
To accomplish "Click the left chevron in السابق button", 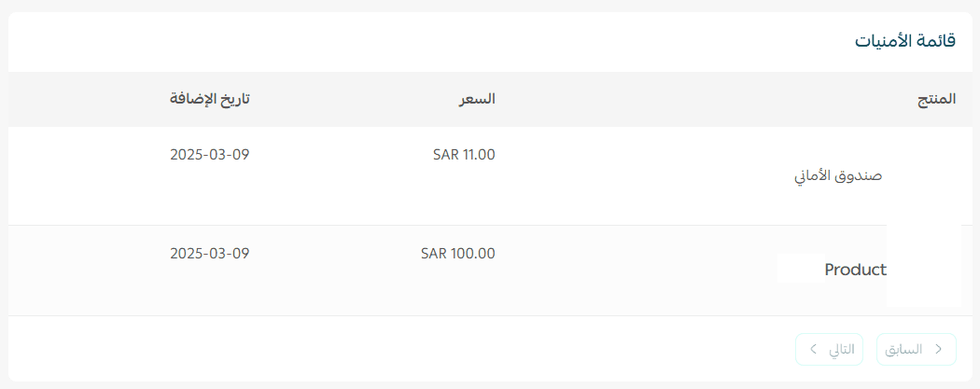I will [x=938, y=349].
